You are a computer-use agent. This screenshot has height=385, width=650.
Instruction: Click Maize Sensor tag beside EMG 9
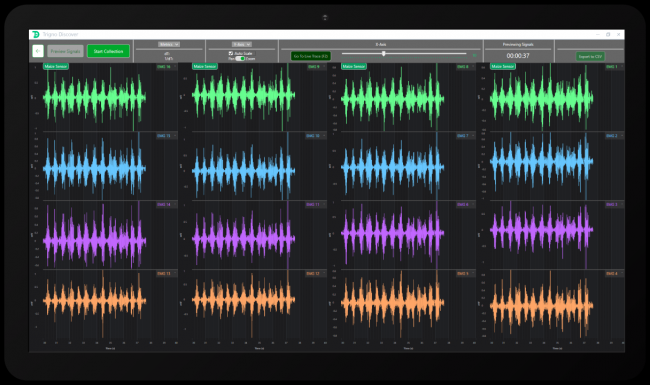pos(205,66)
